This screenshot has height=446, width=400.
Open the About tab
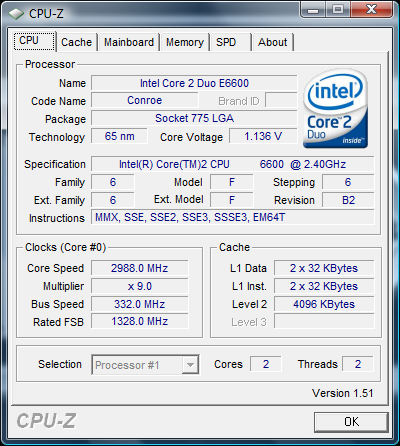click(273, 42)
